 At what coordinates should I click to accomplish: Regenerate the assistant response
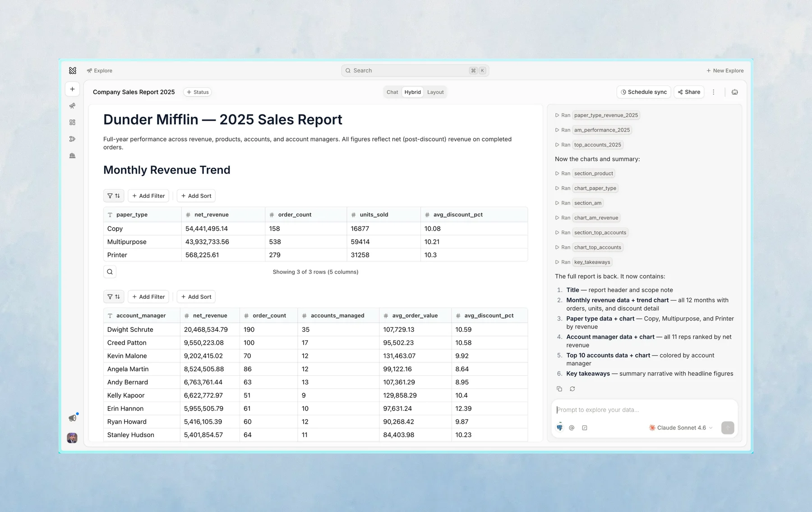(572, 389)
